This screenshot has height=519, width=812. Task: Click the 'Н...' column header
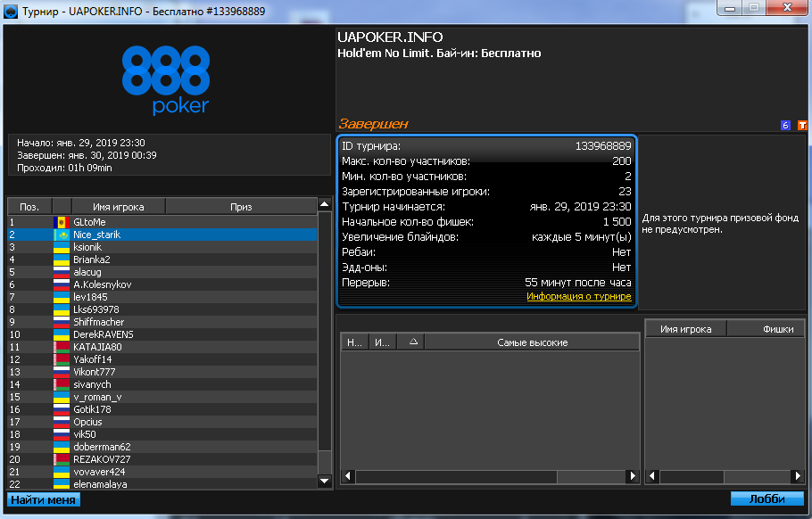(355, 342)
